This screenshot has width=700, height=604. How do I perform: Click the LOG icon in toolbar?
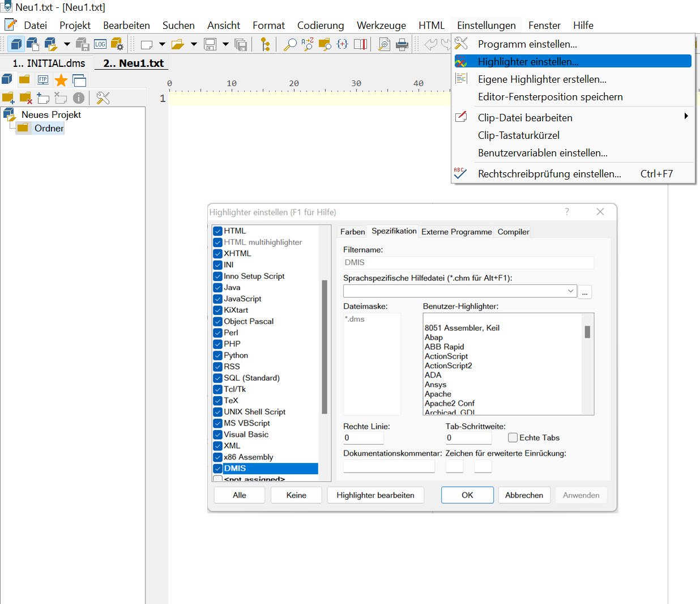100,44
